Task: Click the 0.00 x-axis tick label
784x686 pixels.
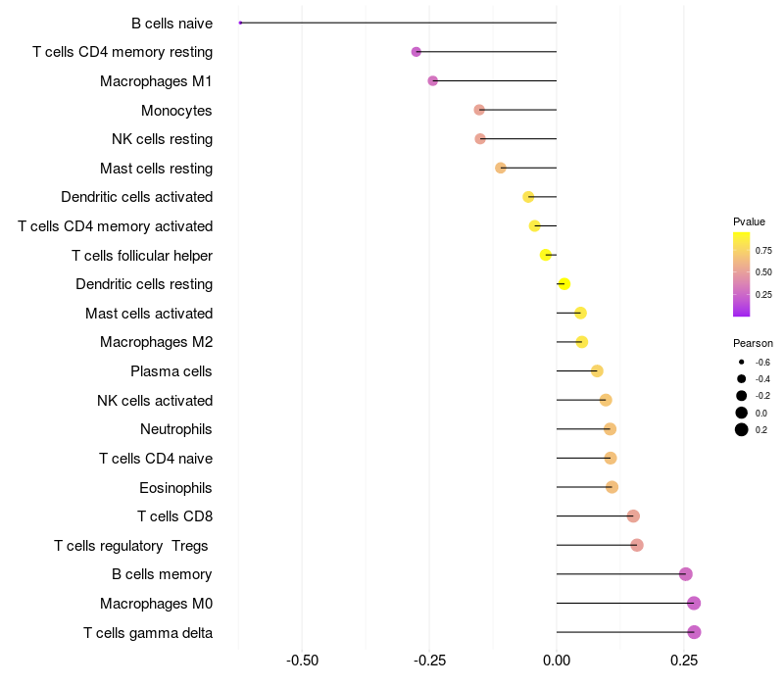Action: pos(557,661)
